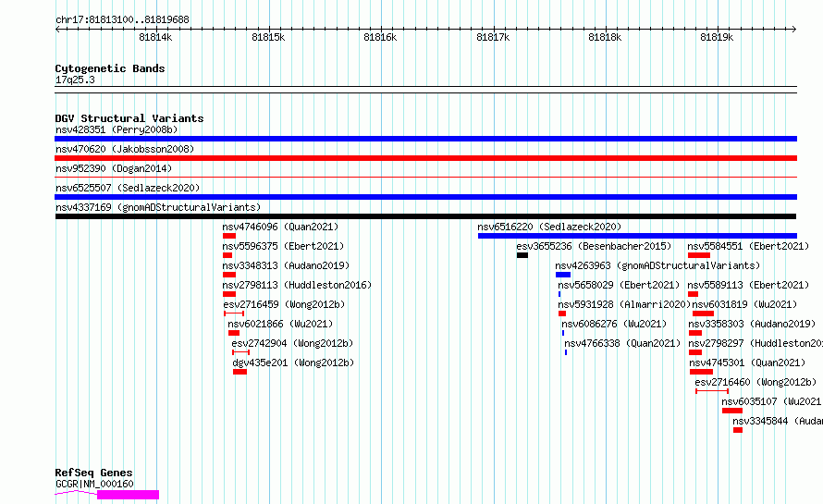The image size is (823, 504).
Task: Select the nsv952390 (Dogan2014) label
Action: tap(114, 168)
